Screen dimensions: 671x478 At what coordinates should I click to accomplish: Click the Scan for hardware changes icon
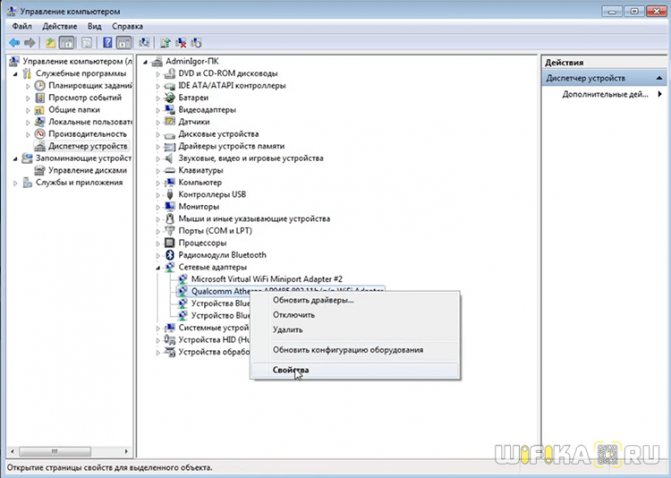point(144,43)
